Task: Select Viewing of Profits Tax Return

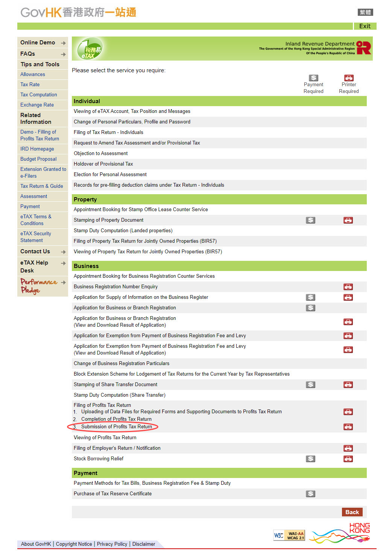Action: (105, 438)
